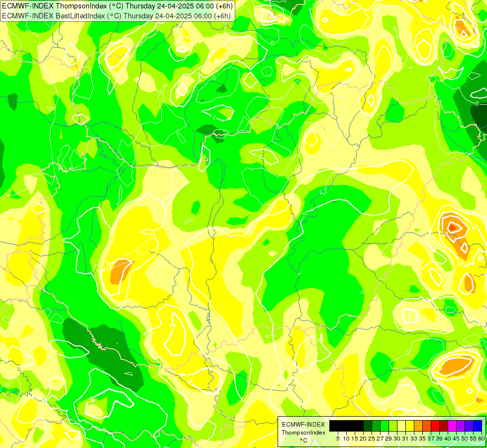
Task: Click the light orange legend swatch (33–35)
Action: point(418,426)
